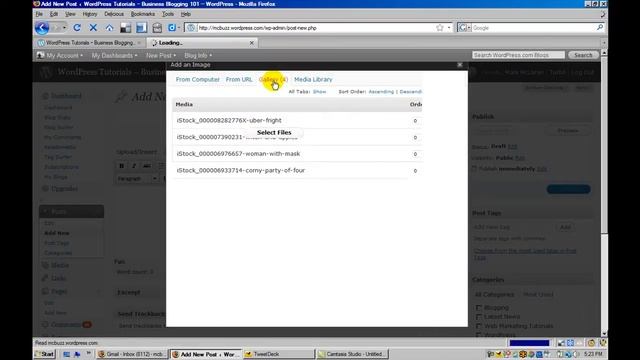The width and height of the screenshot is (640, 360).
Task: Open the Camtasia Studio taskbar window
Action: point(352,354)
